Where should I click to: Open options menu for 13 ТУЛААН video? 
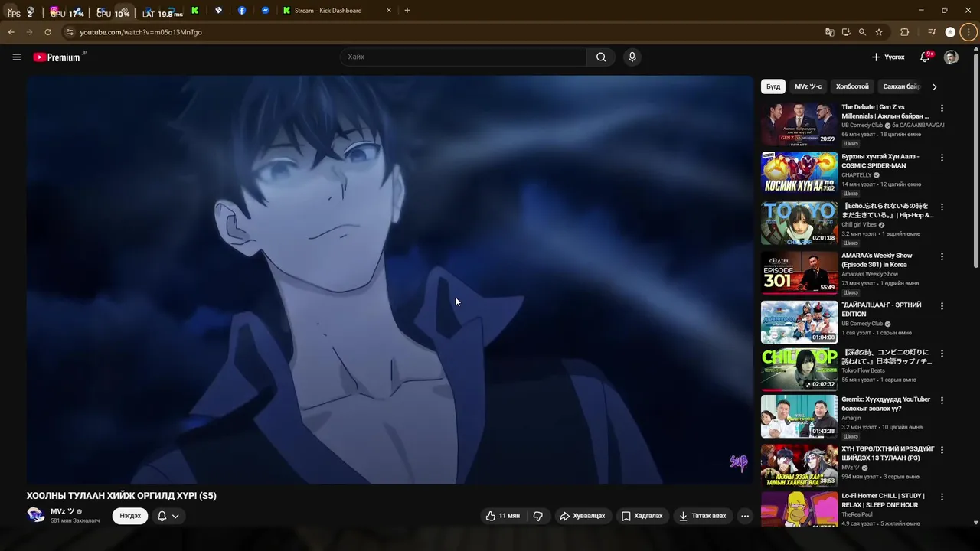[x=942, y=450]
